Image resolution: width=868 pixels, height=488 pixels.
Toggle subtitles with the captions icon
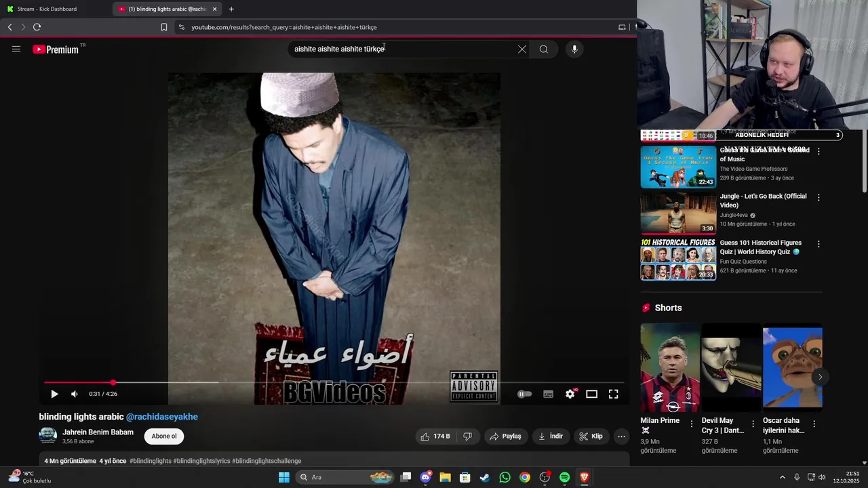coord(548,394)
